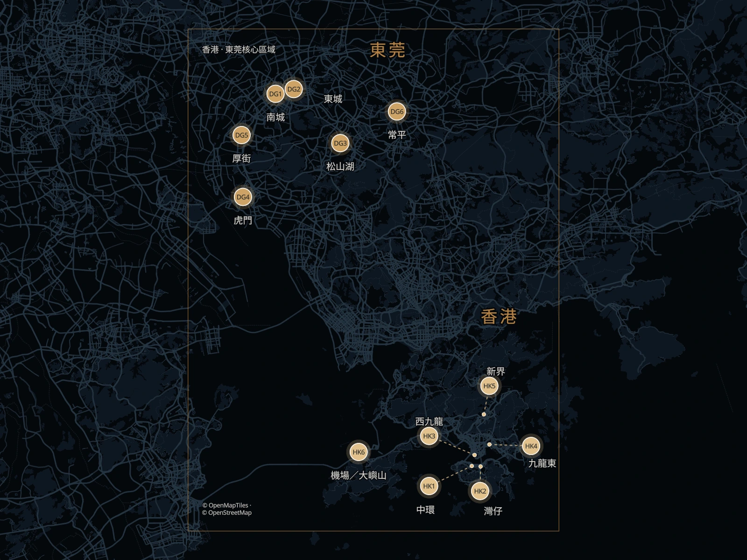
Task: Select the 機場／大嶼山 label
Action: tap(359, 476)
